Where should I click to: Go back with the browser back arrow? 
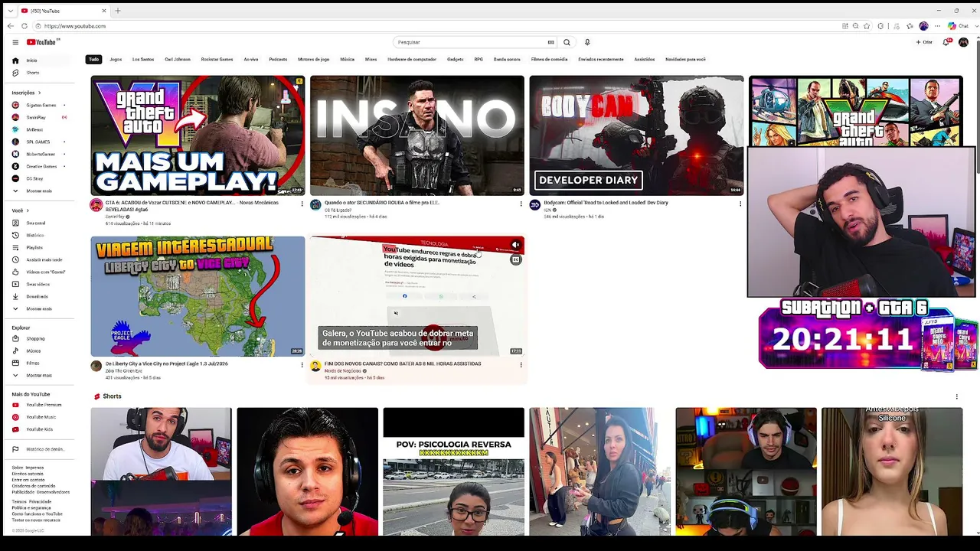pos(11,26)
